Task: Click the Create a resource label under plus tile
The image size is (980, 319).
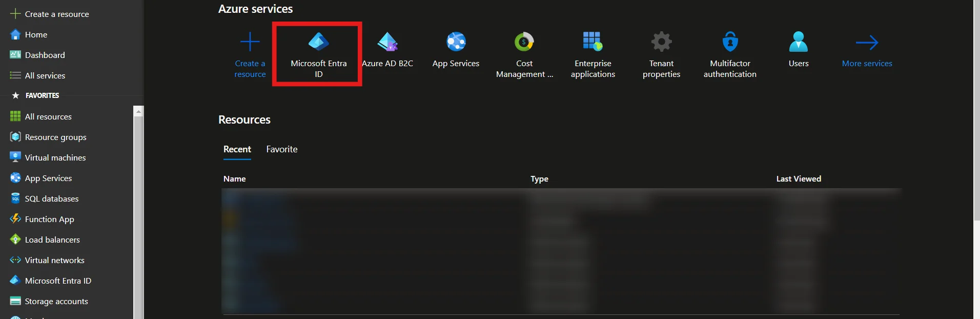Action: tap(250, 69)
